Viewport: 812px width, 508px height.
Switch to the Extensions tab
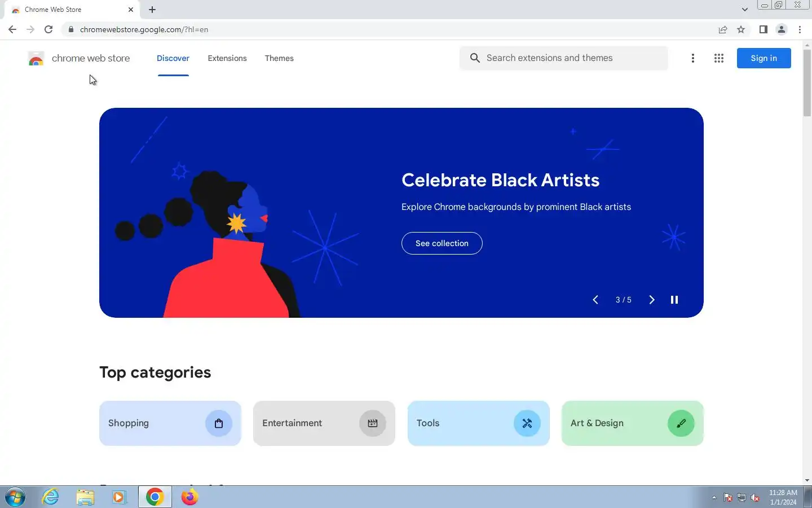227,58
